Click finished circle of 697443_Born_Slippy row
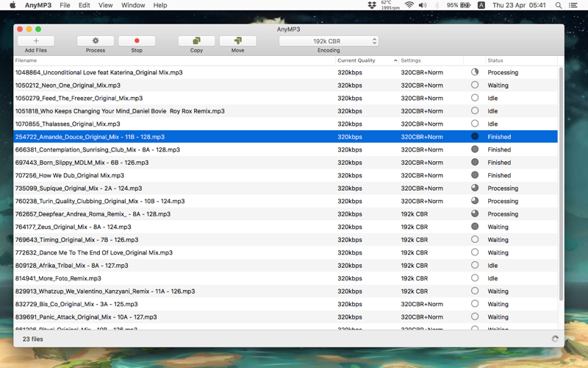This screenshot has width=588, height=368. [475, 162]
